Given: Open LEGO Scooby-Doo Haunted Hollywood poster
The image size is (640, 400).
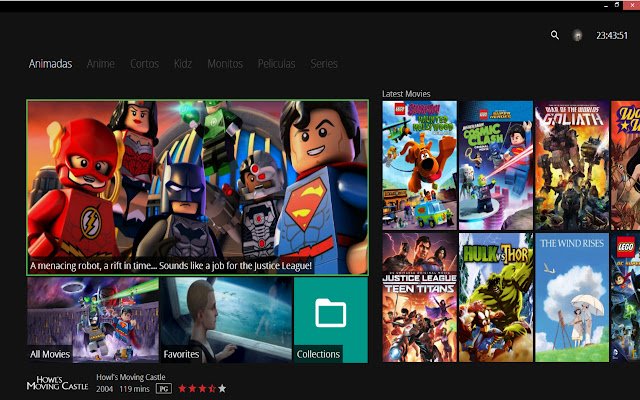Looking at the screenshot, I should pyautogui.click(x=420, y=165).
